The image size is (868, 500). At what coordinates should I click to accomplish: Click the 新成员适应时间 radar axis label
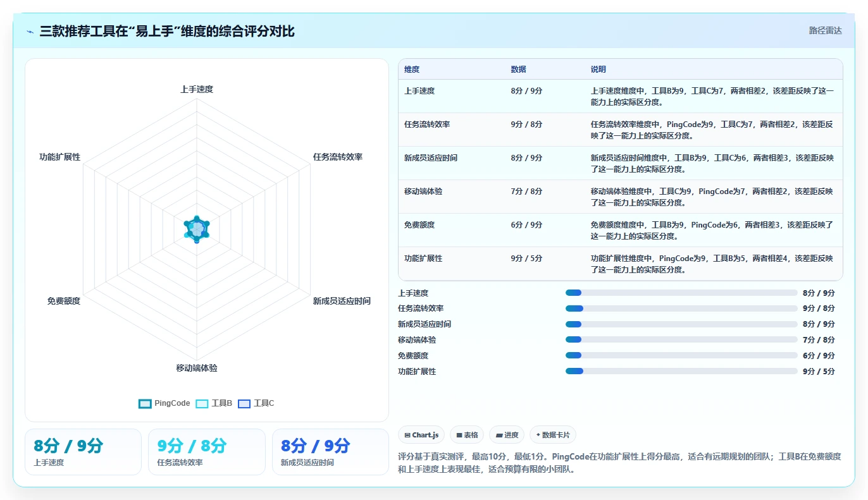(342, 302)
